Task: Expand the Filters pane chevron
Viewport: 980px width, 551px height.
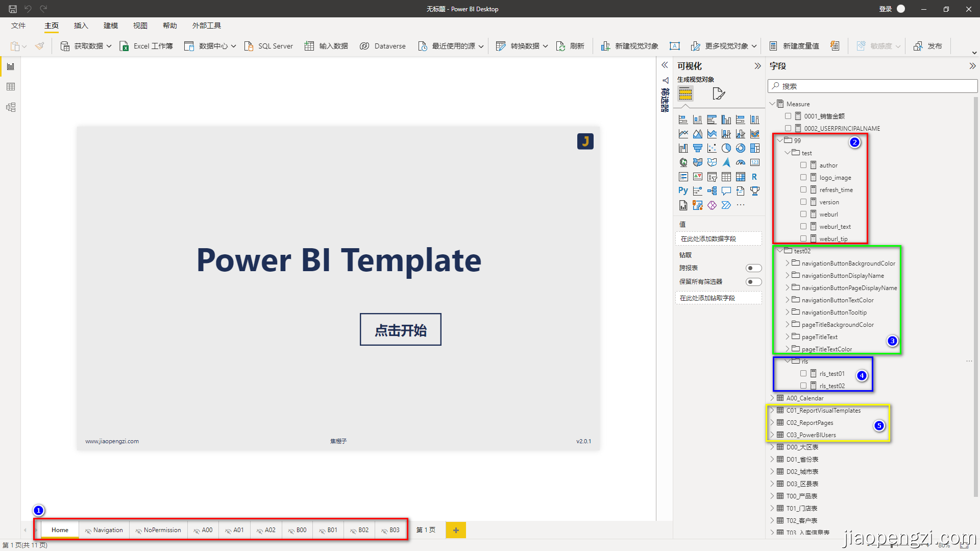Action: coord(665,65)
